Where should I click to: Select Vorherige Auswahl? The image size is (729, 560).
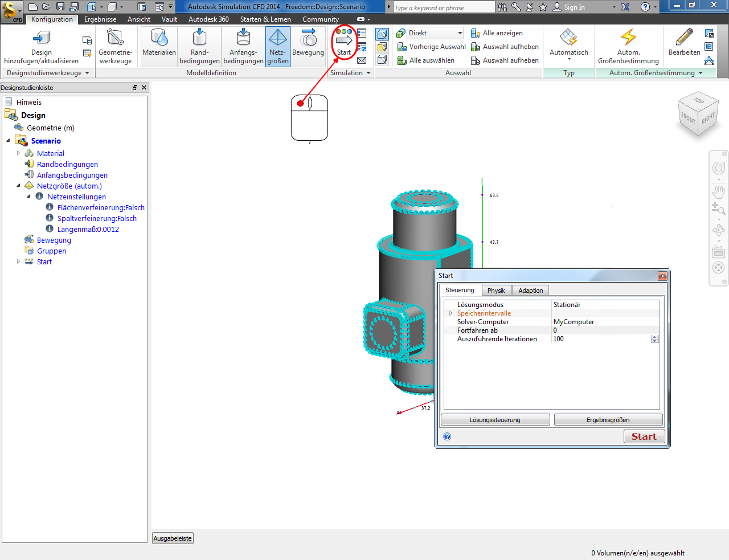pyautogui.click(x=431, y=47)
